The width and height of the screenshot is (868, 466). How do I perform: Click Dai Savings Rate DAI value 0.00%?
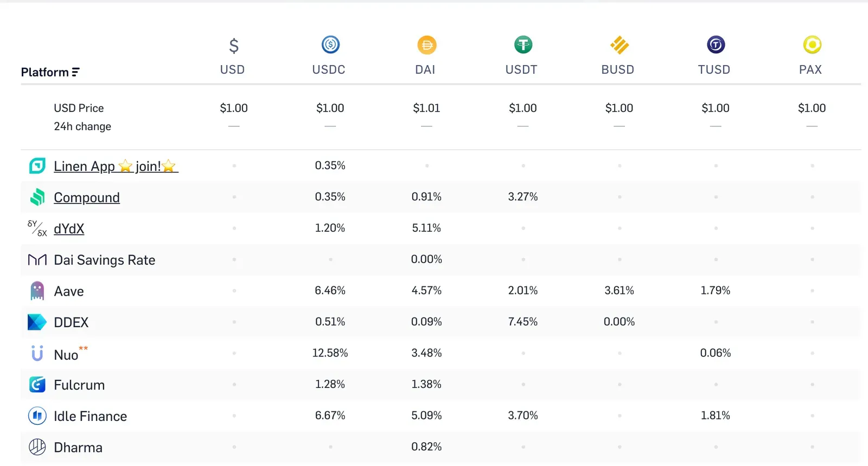pos(427,259)
